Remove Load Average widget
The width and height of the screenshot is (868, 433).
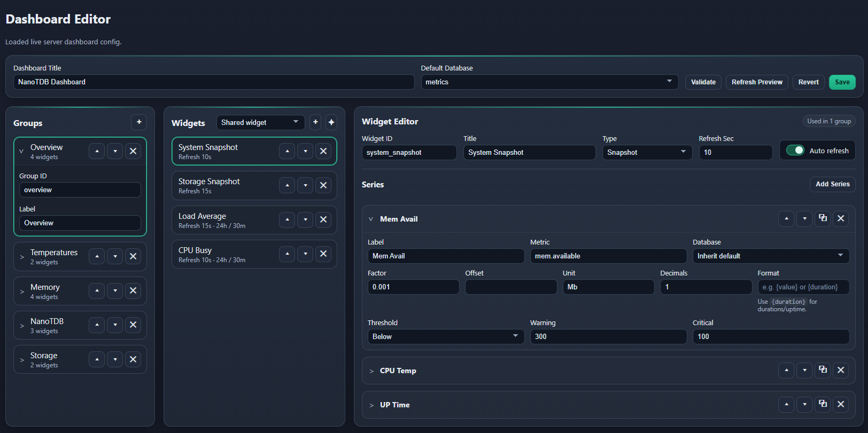click(323, 219)
